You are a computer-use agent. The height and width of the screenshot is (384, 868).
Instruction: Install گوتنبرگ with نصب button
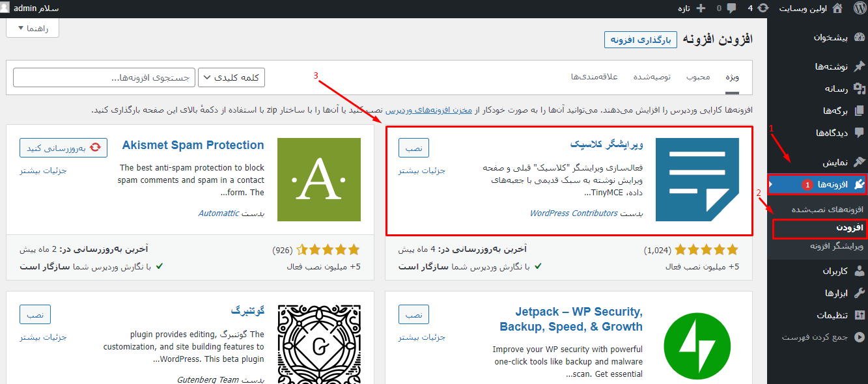[35, 314]
